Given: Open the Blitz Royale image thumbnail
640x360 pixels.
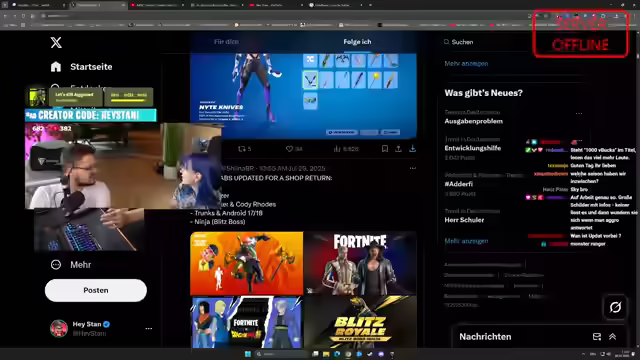Looking at the screenshot, I should tap(360, 322).
